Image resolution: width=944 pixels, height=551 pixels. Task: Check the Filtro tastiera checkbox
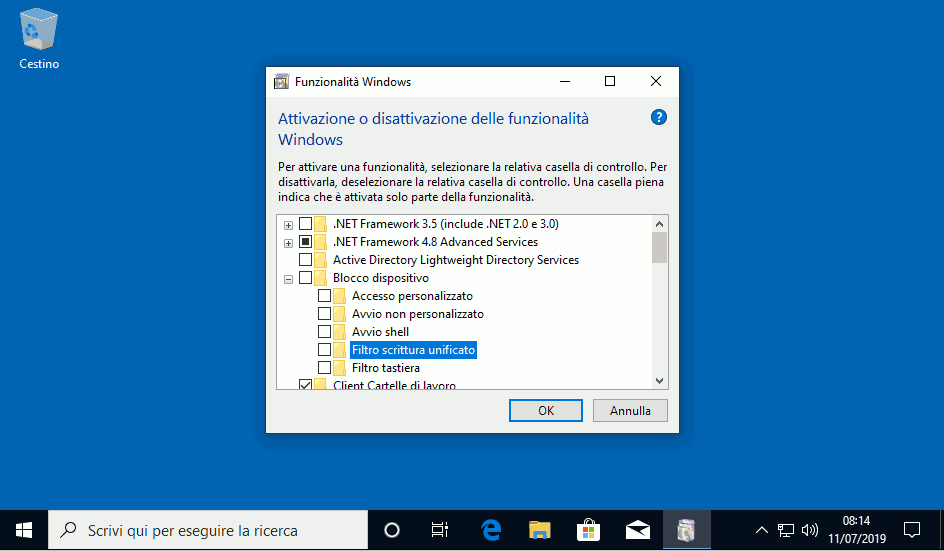click(324, 367)
